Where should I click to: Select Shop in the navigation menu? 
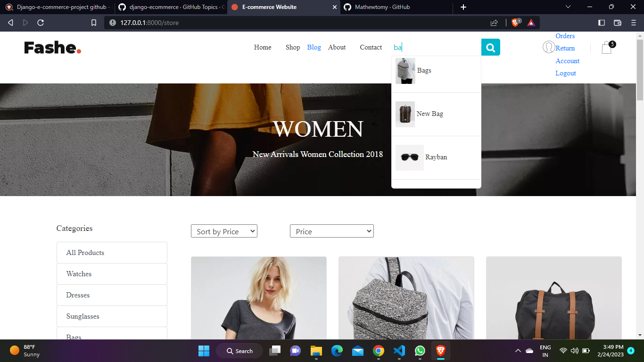point(292,47)
